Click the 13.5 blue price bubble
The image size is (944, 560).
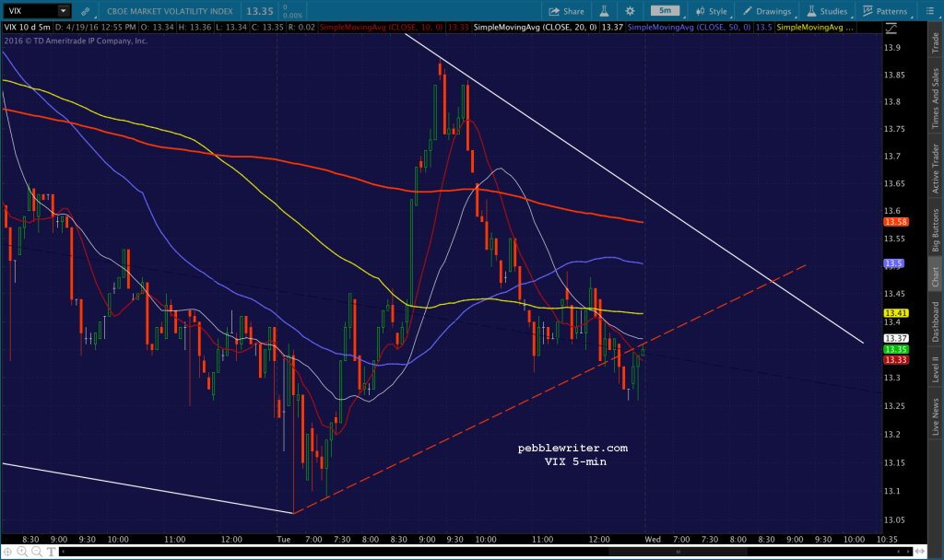[x=893, y=263]
